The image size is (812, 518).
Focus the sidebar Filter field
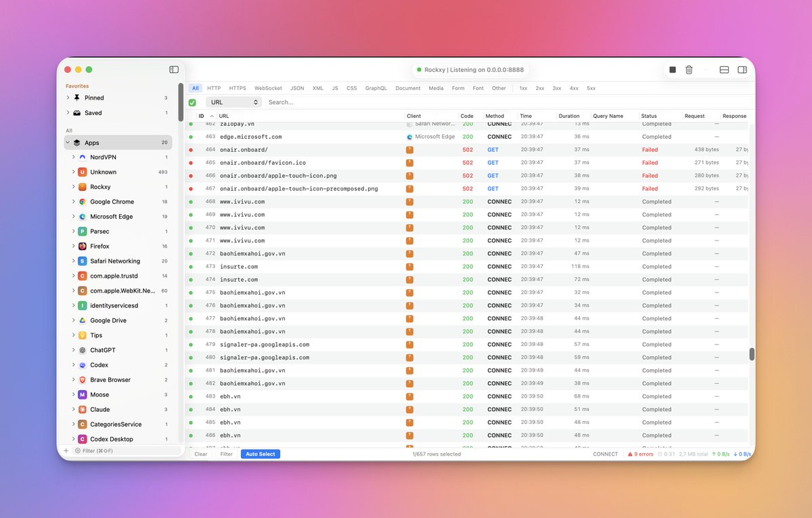click(x=127, y=450)
